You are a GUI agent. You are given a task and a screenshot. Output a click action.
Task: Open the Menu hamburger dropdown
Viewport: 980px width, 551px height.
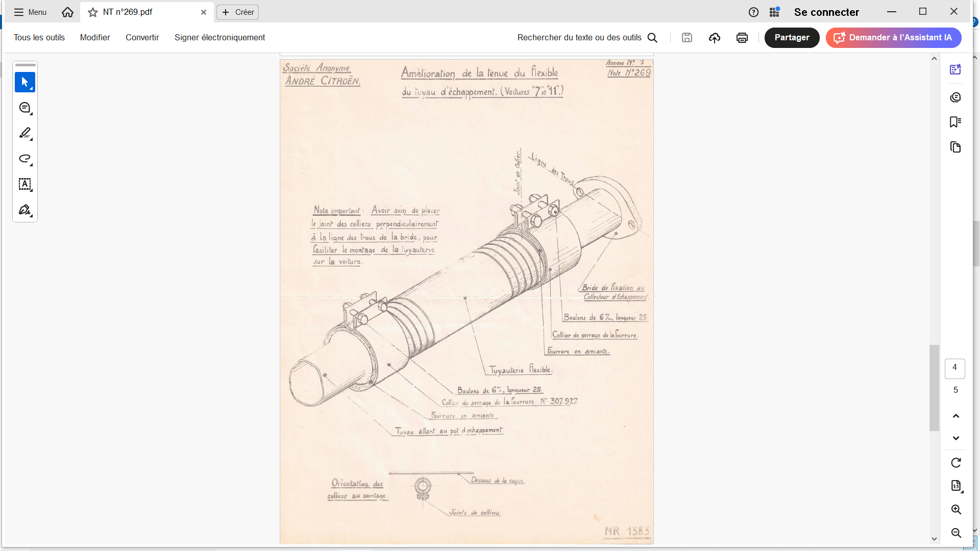(x=30, y=12)
